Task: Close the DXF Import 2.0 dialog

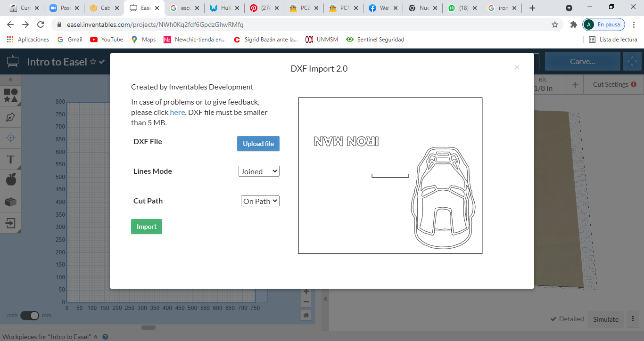Action: pyautogui.click(x=517, y=67)
